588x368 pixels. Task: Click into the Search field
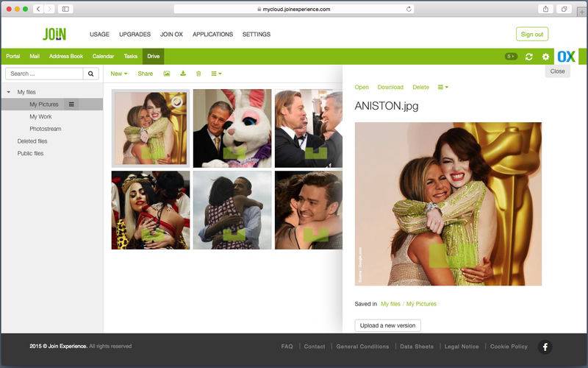[x=44, y=74]
